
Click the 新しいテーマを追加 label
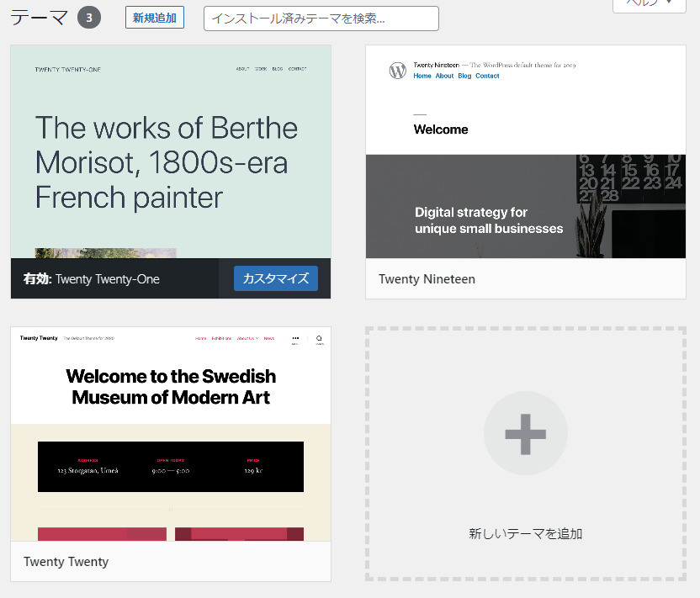(526, 534)
